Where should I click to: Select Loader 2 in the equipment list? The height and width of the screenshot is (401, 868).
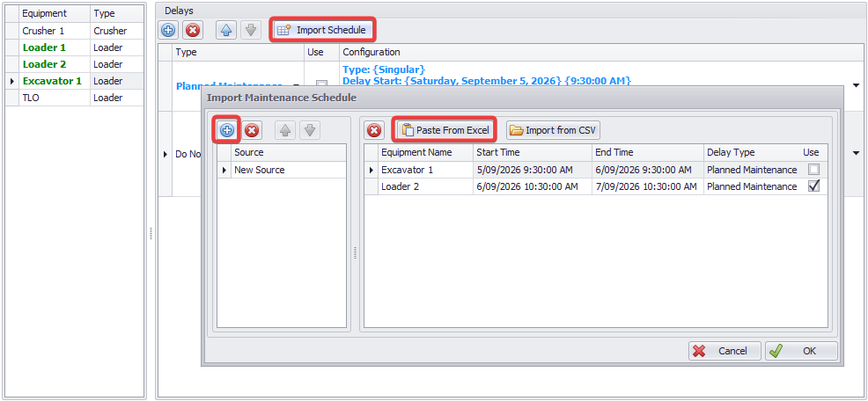coord(55,64)
